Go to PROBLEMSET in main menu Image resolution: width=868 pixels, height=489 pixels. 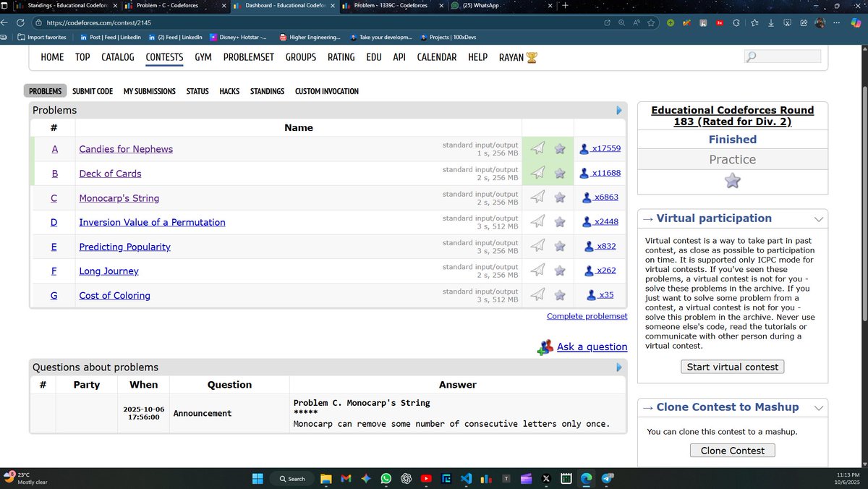(x=248, y=57)
